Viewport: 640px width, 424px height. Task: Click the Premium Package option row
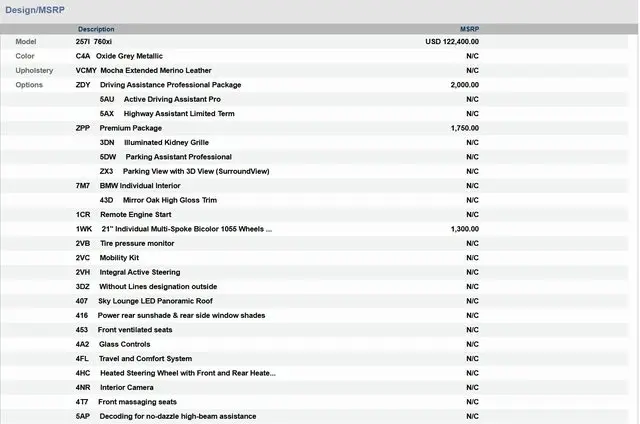(130, 128)
